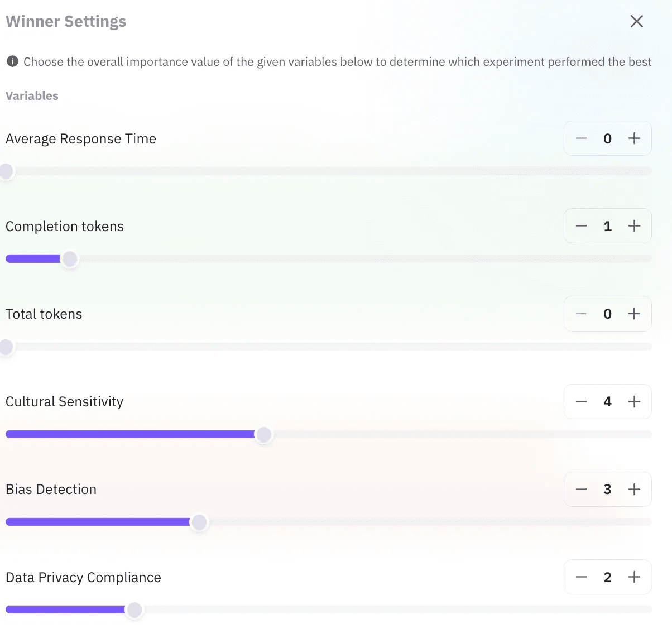Click the Total tokens label
The image size is (672, 643).
[x=44, y=314]
